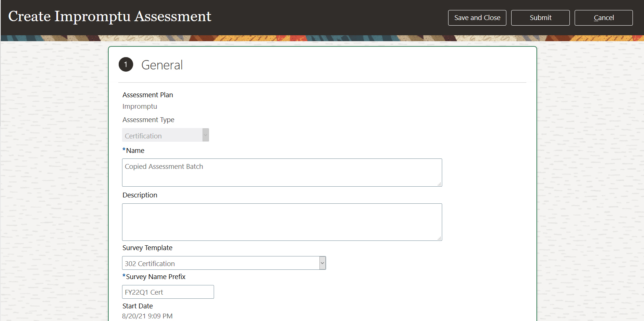
Task: Click the Survey Template label
Action: pyautogui.click(x=147, y=248)
